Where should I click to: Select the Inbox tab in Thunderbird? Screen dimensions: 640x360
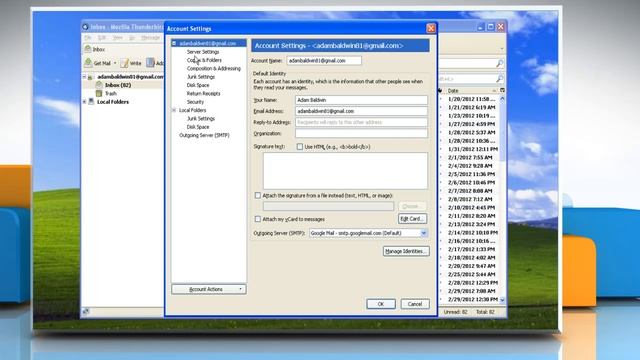[95, 49]
